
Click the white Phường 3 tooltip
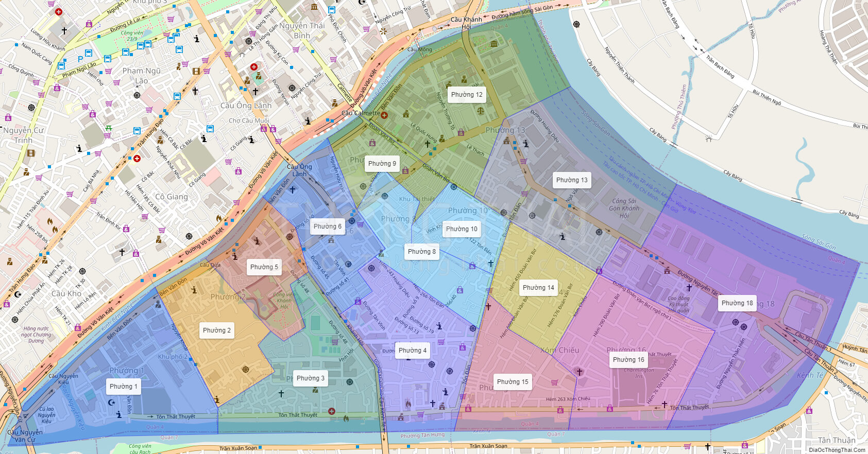tap(311, 378)
